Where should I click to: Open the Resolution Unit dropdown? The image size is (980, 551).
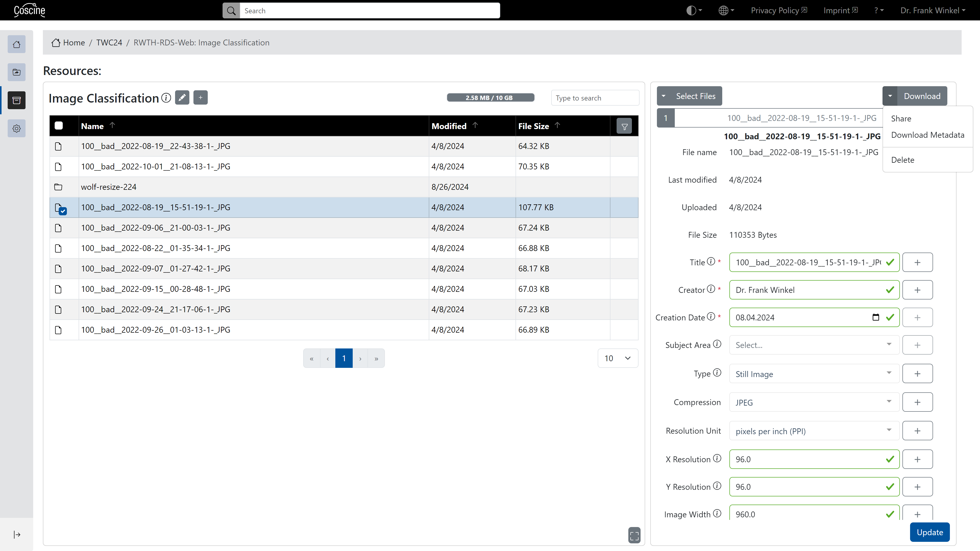pyautogui.click(x=814, y=431)
